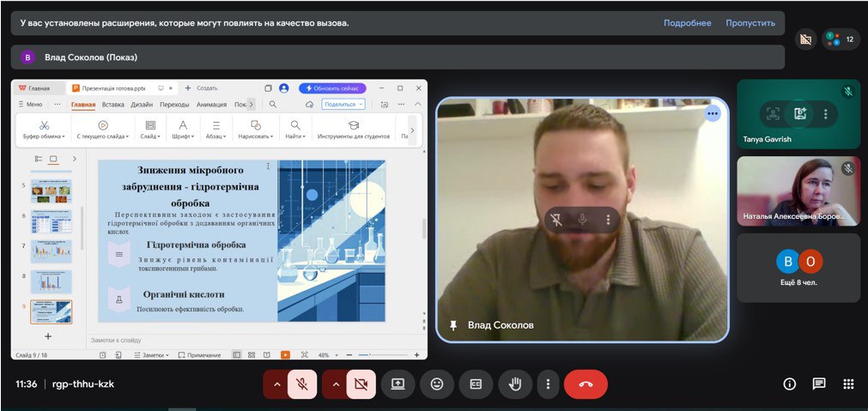Screen dimensions: 868x411
Task: Click the red Leave call button
Action: click(x=586, y=384)
